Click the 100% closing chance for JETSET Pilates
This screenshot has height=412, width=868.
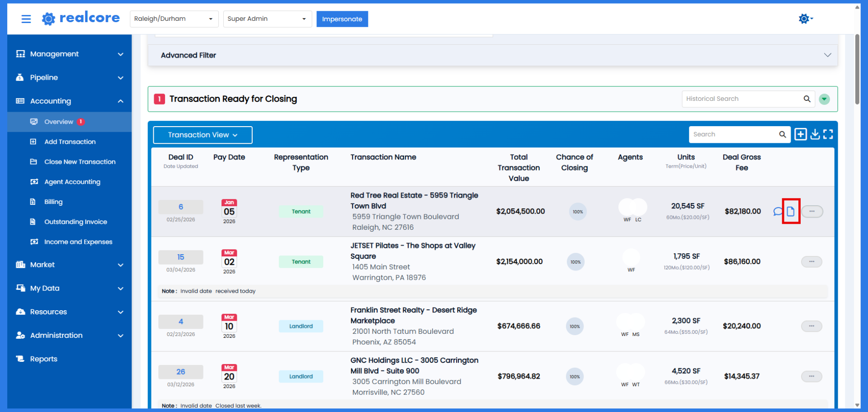point(576,262)
